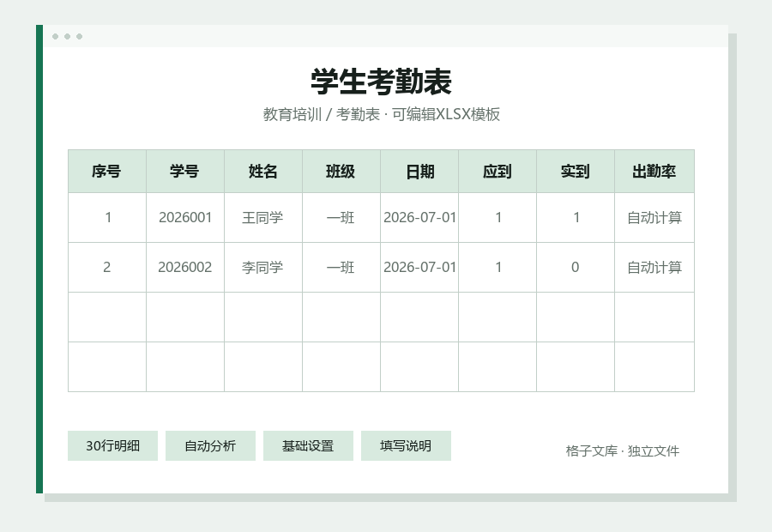Click the 基础设置 tag button
772x532 pixels.
click(308, 446)
